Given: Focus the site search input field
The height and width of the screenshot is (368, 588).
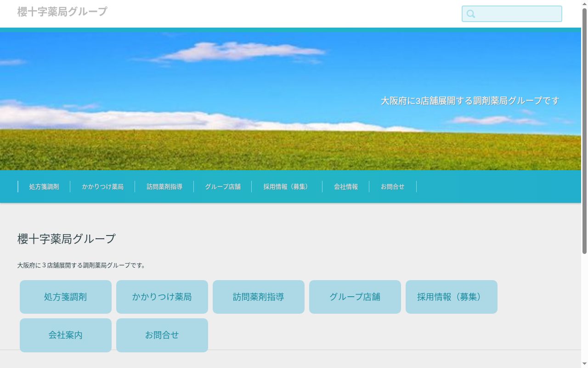Looking at the screenshot, I should tap(512, 14).
